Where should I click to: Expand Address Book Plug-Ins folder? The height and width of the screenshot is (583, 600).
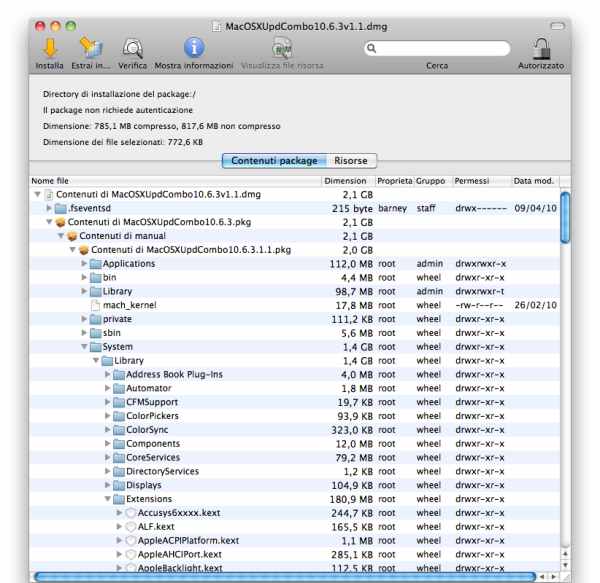(x=108, y=374)
